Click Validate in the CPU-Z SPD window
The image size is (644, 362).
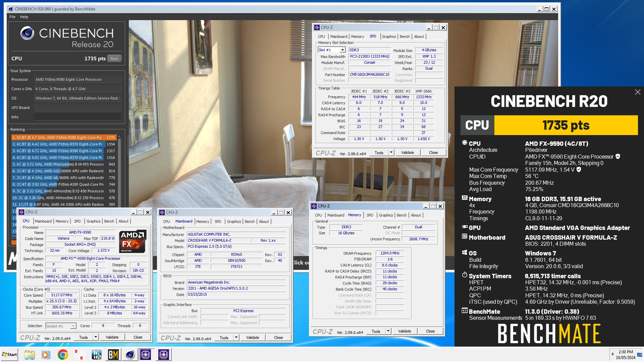coord(408,153)
